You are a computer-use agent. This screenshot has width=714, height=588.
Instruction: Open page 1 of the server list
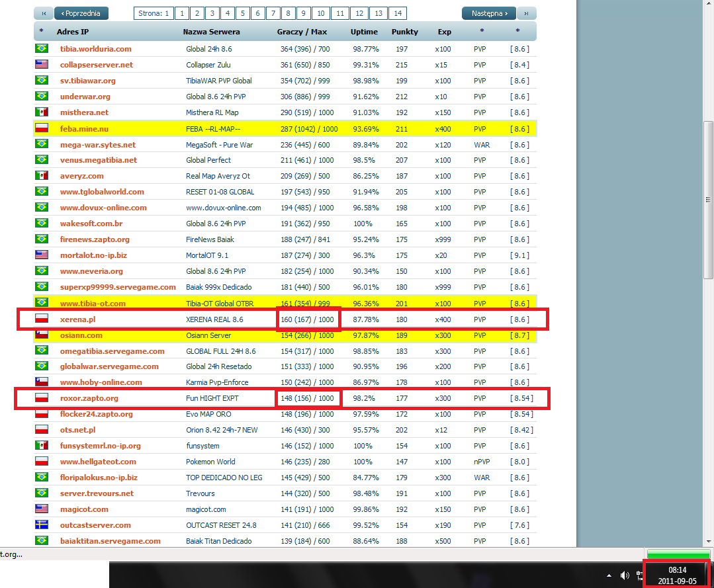182,13
